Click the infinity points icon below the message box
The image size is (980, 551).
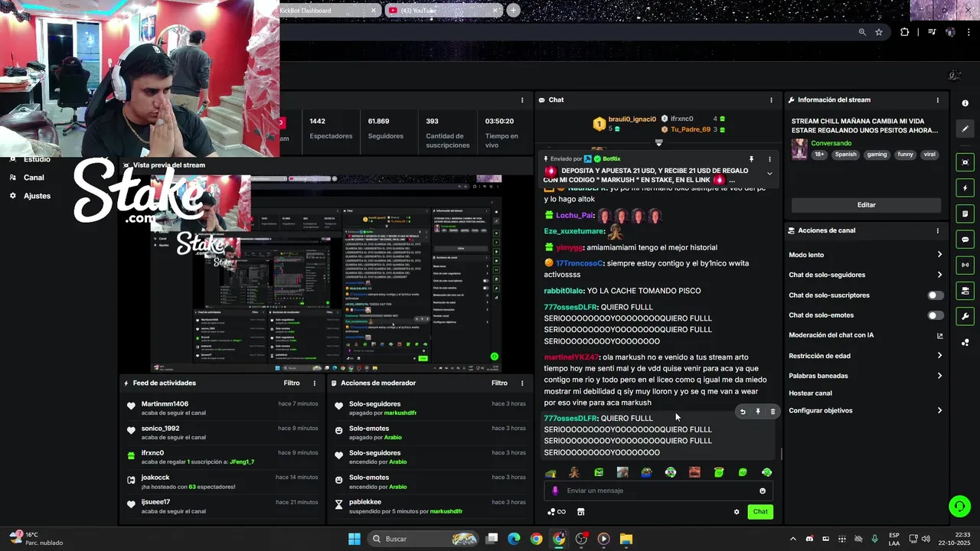(557, 512)
